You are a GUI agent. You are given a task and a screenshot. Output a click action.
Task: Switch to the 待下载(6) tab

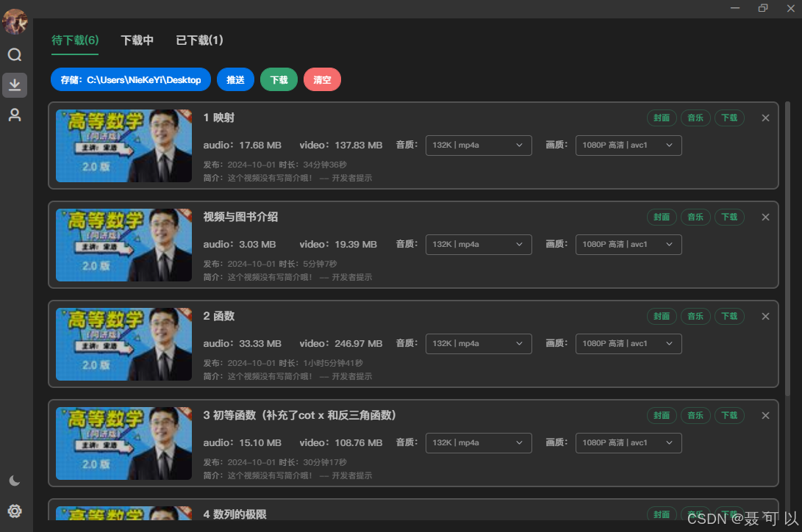point(75,40)
